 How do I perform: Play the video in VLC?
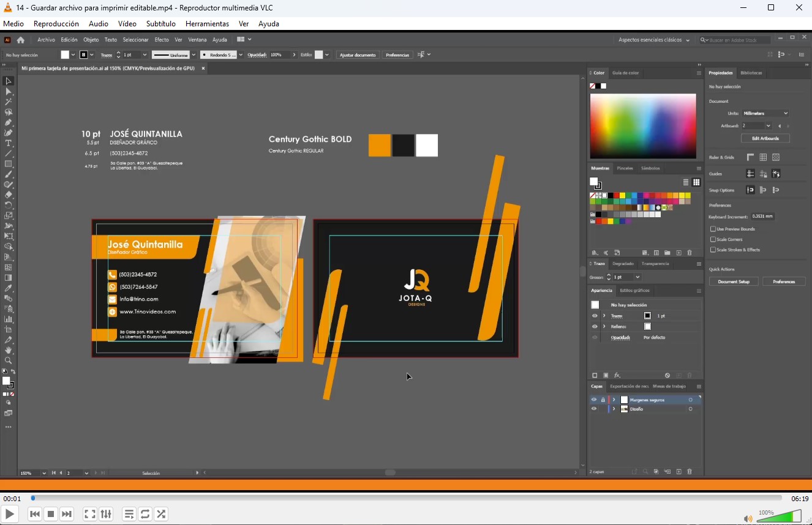(10, 514)
